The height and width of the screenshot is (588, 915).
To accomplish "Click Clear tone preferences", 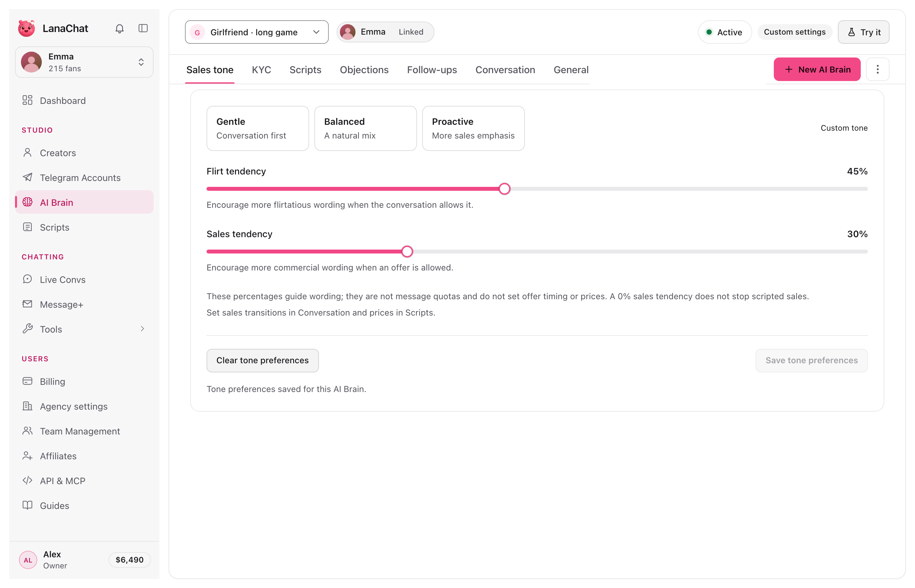I will pyautogui.click(x=262, y=360).
